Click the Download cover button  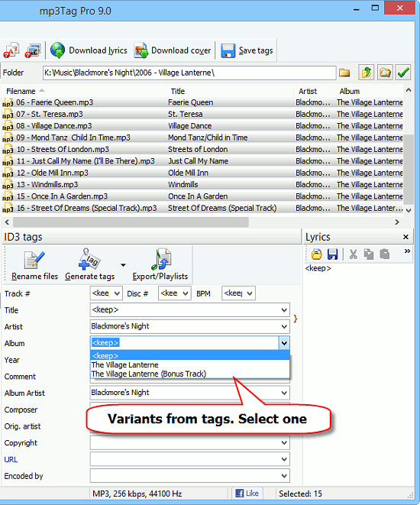tap(173, 50)
